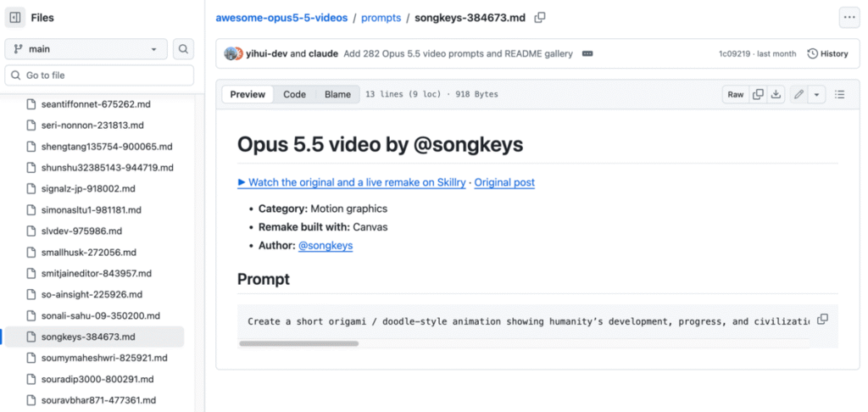Screen dimensions: 868x412
Task: Open the file History
Action: (x=827, y=53)
